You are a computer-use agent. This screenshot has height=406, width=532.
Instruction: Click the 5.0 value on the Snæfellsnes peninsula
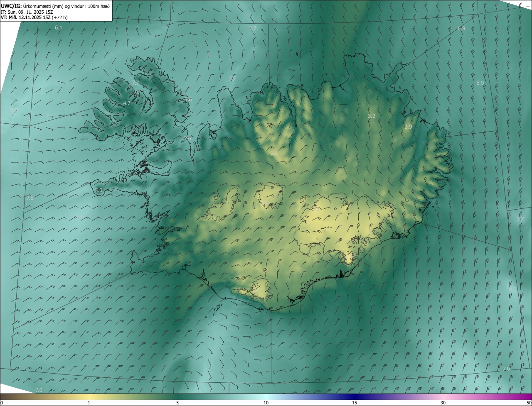tap(99, 190)
